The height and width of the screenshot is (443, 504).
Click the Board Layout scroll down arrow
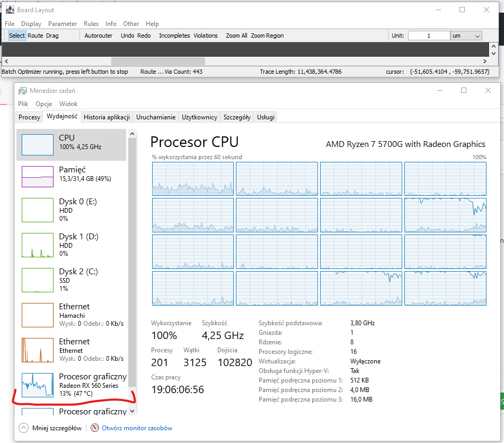494,54
